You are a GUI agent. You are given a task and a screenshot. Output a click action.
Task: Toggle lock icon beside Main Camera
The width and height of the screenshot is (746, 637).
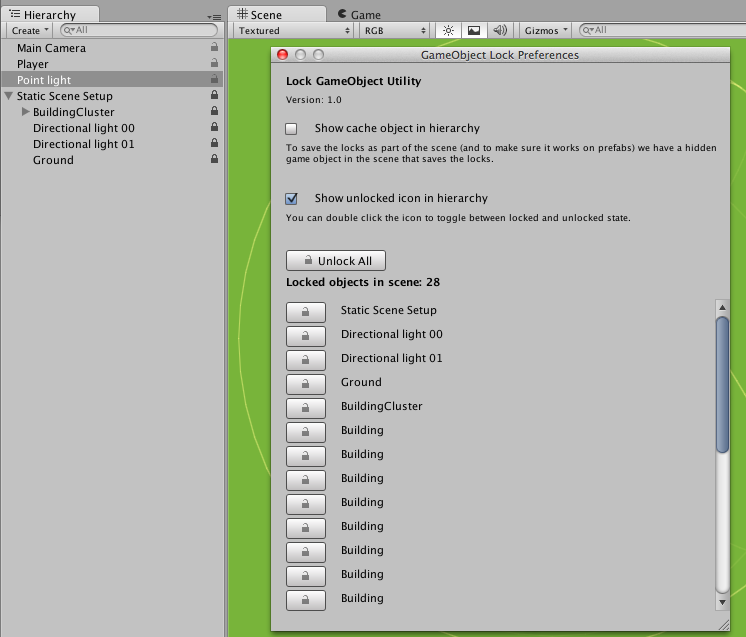coord(215,47)
